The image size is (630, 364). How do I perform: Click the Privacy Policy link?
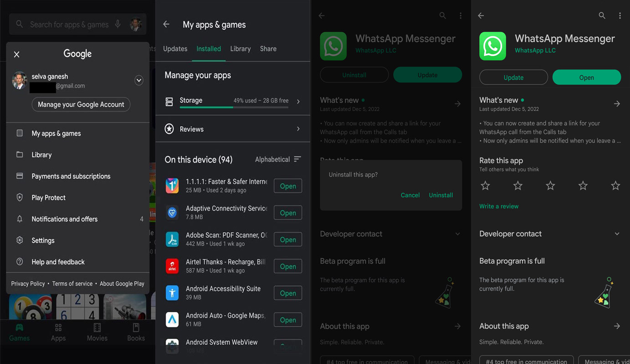pyautogui.click(x=28, y=283)
